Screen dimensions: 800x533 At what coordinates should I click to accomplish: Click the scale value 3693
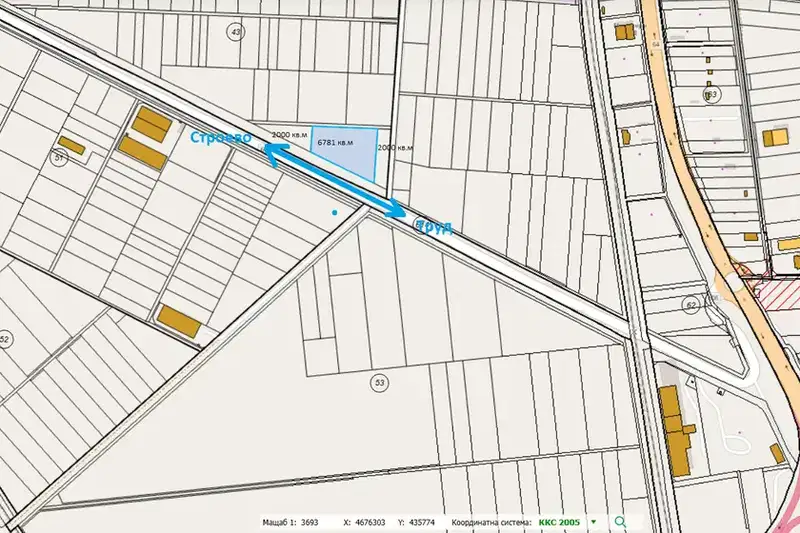click(309, 522)
